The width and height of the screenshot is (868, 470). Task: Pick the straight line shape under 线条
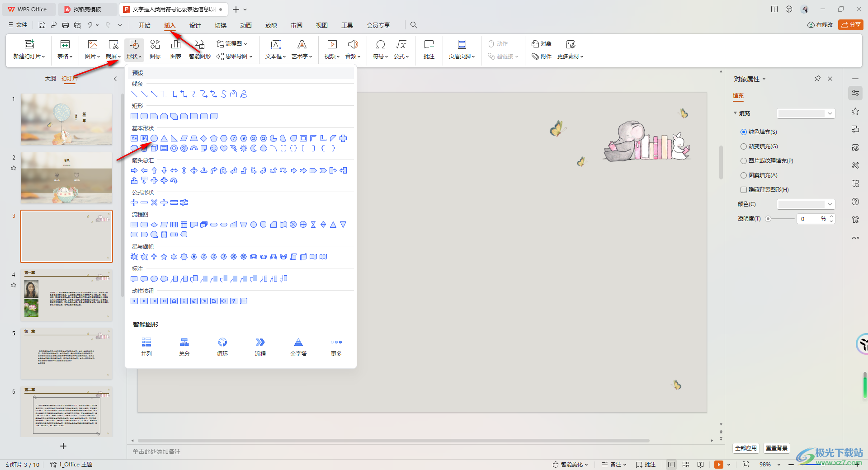pos(134,94)
